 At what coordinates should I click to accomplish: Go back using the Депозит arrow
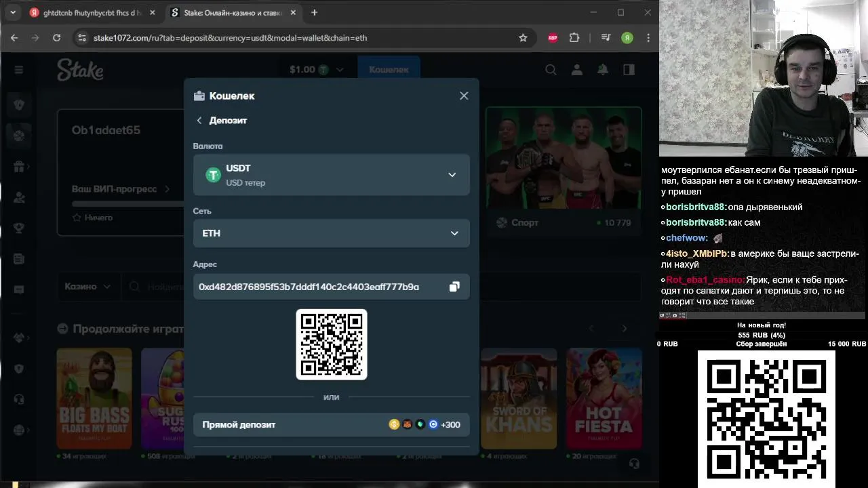[x=199, y=121]
